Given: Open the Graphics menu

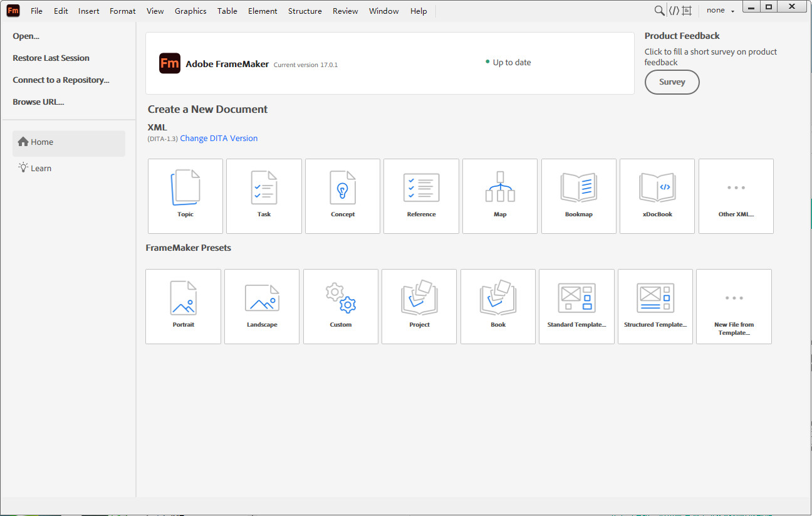Looking at the screenshot, I should click(190, 11).
